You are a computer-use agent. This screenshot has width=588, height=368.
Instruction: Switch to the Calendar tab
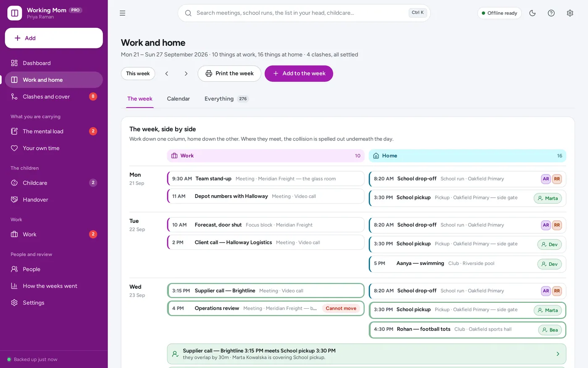178,99
